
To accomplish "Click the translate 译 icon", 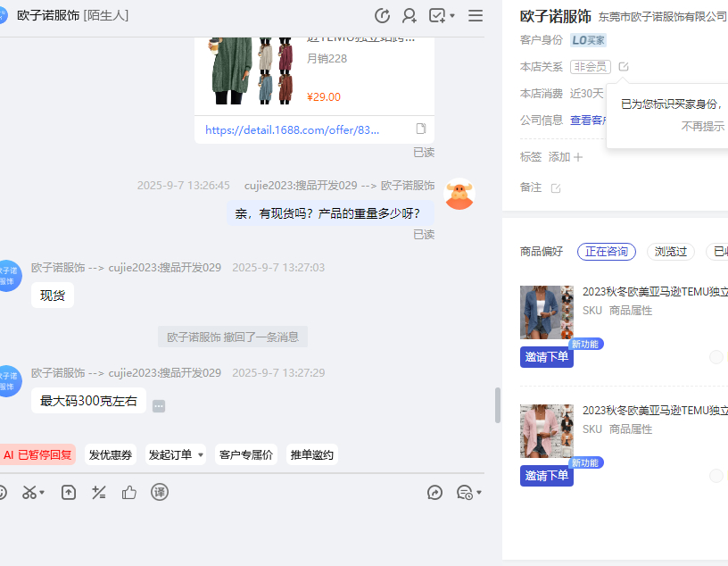I will (x=160, y=492).
